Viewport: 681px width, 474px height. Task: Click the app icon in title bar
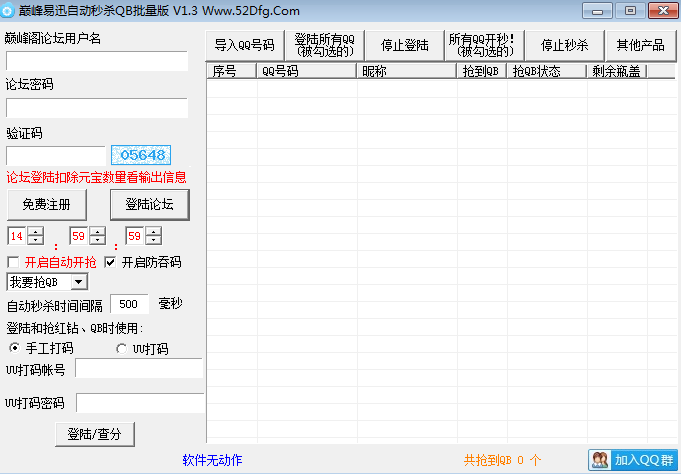pos(7,10)
